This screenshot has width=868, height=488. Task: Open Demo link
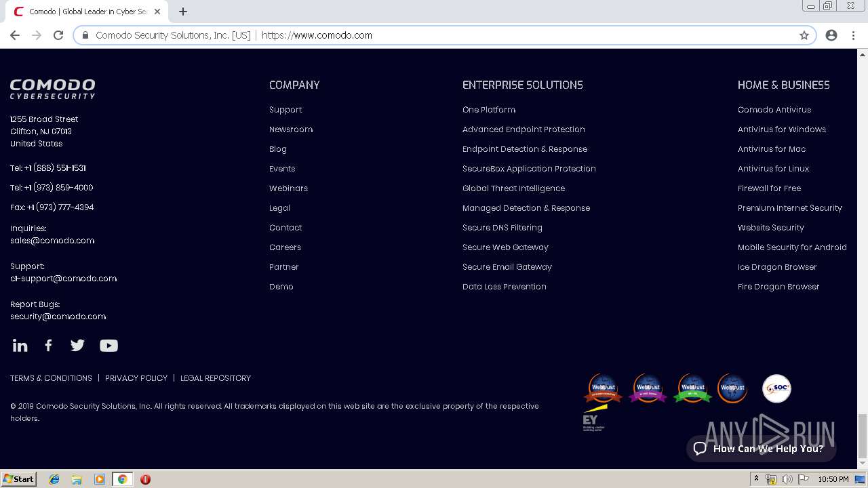click(x=281, y=287)
